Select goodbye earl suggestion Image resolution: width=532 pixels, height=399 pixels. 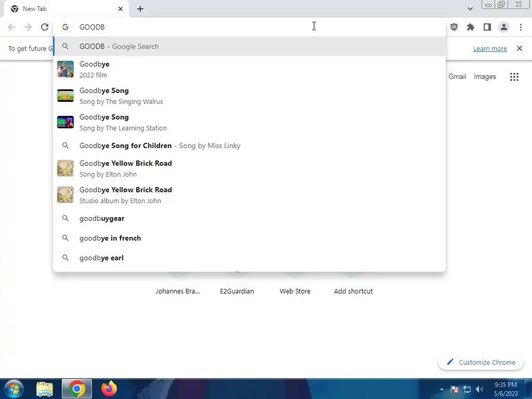[x=249, y=258]
